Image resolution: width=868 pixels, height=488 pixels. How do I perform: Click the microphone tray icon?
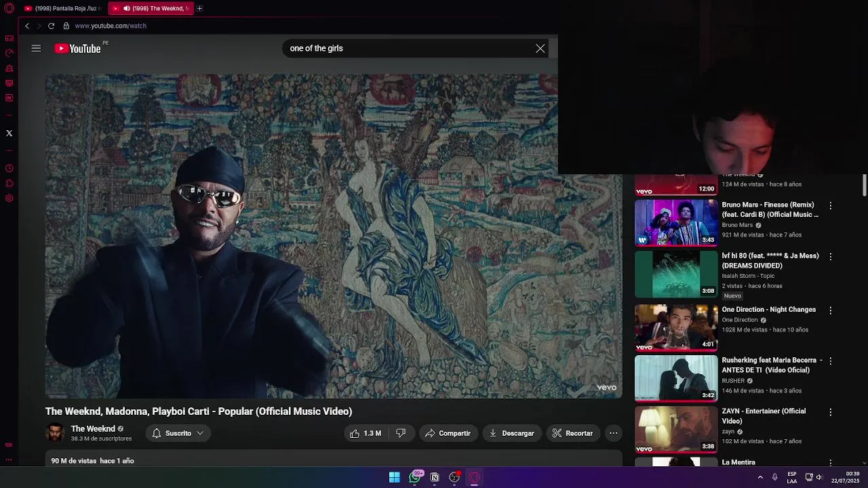click(774, 477)
